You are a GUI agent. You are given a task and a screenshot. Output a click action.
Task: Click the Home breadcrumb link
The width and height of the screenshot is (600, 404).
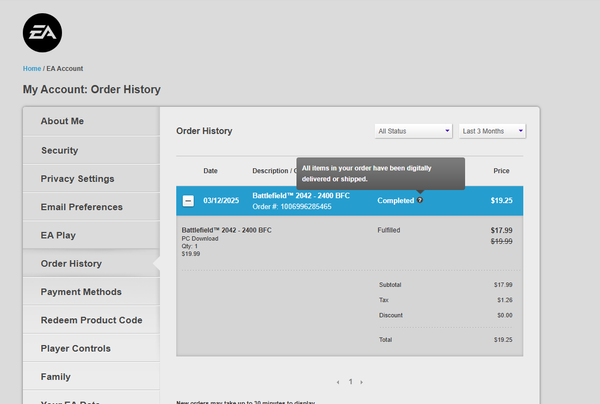pyautogui.click(x=32, y=68)
